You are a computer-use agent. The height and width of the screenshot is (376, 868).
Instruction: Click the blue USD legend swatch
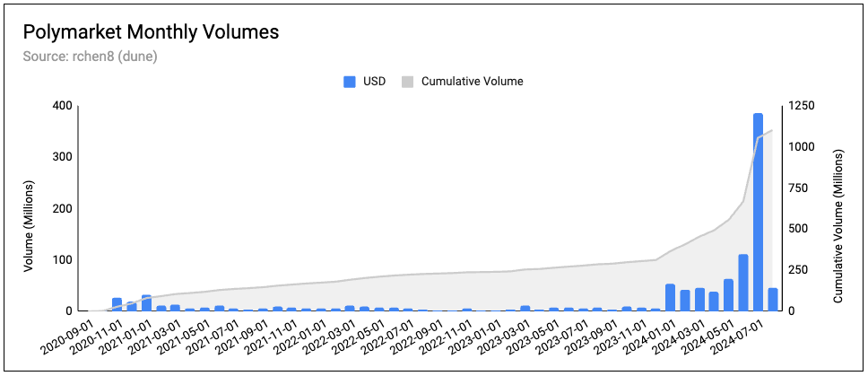(350, 82)
